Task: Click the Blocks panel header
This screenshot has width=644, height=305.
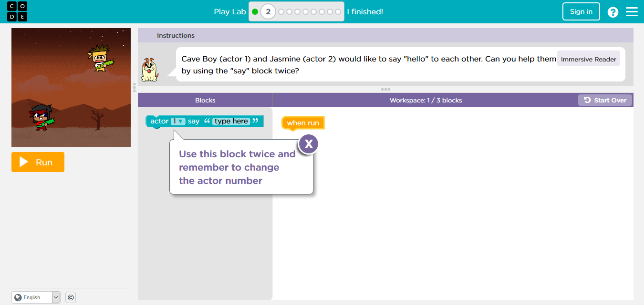Action: (205, 100)
